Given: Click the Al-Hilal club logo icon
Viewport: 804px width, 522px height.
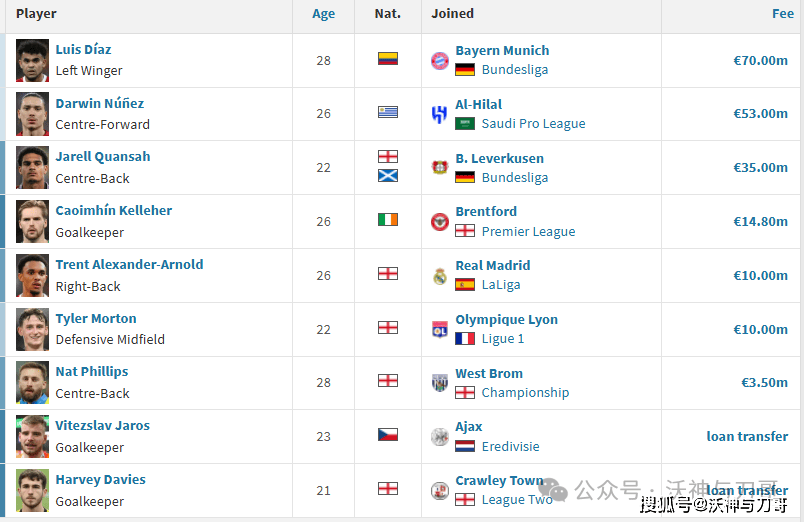Looking at the screenshot, I should (x=439, y=114).
